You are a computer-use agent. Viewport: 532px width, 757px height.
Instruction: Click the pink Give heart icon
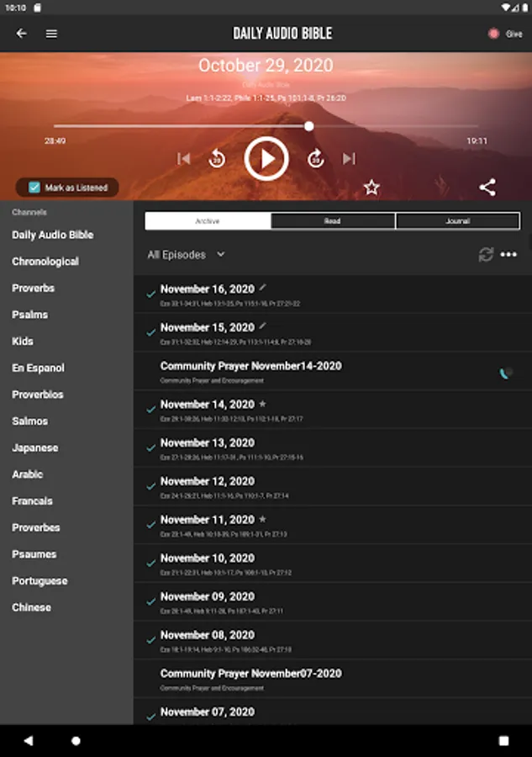tap(493, 34)
